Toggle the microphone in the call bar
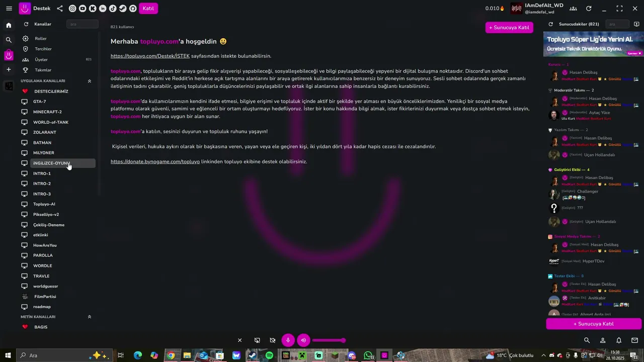 pos(288,340)
